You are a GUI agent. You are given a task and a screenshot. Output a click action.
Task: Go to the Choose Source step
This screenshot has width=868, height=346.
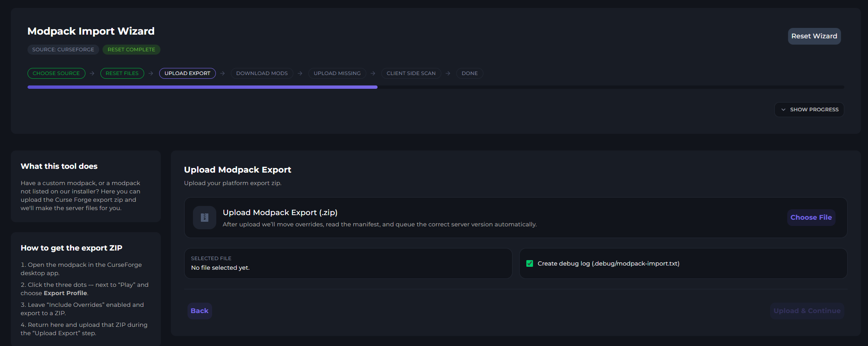point(56,73)
